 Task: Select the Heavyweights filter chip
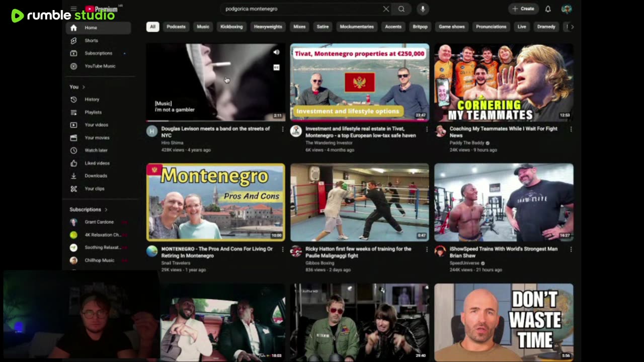[268, 27]
